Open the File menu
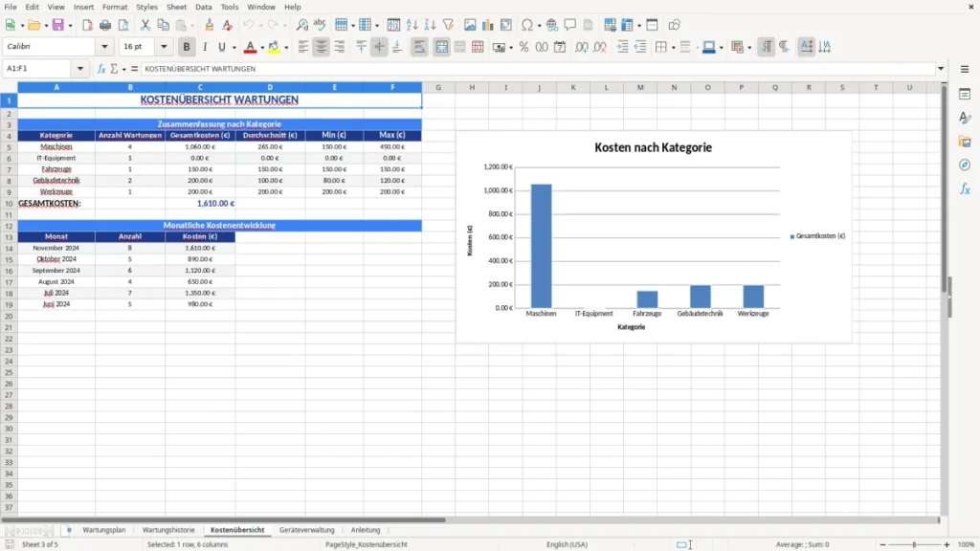 11,7
